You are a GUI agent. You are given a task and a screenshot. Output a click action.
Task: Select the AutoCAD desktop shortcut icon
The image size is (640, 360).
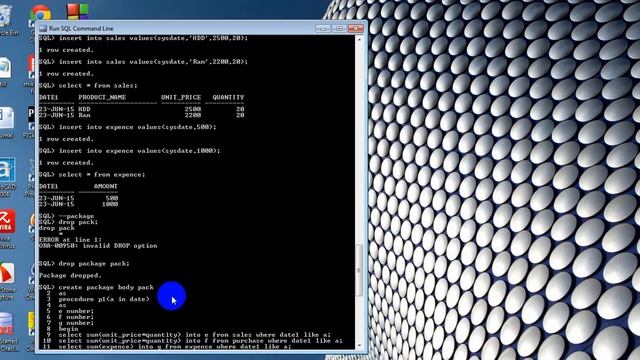click(x=7, y=171)
